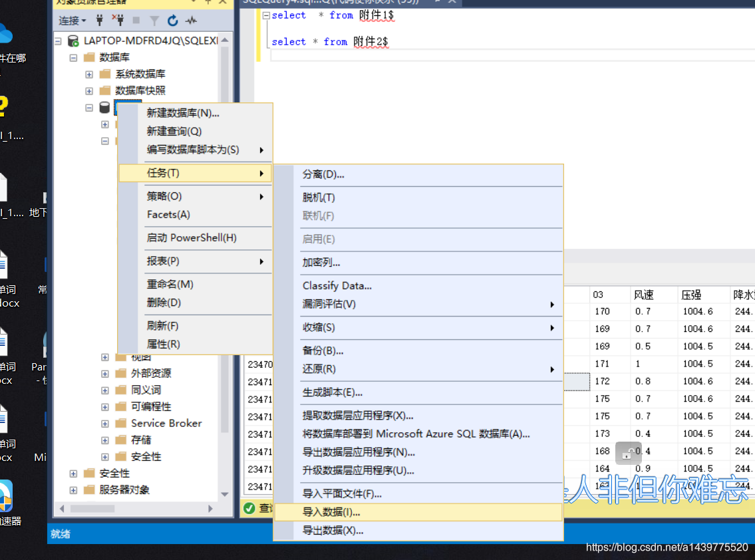Open 还原(R) submenu
This screenshot has height=560, width=755.
click(418, 369)
